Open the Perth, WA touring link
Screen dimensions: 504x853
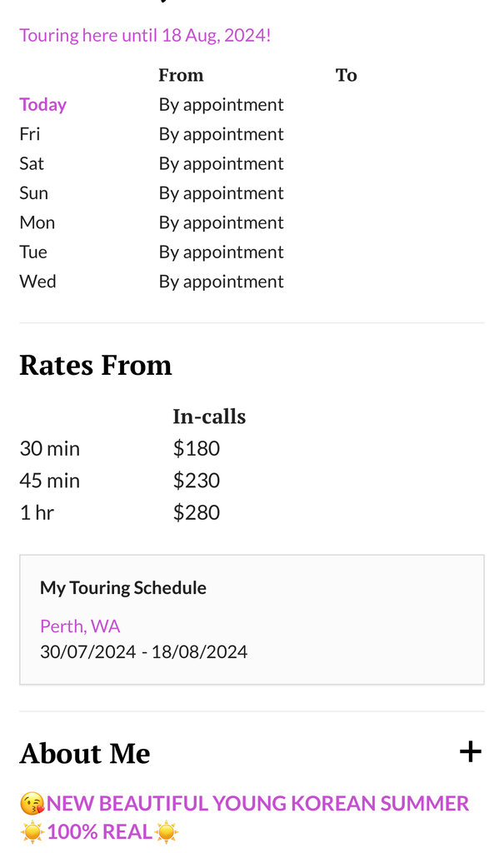(x=80, y=626)
